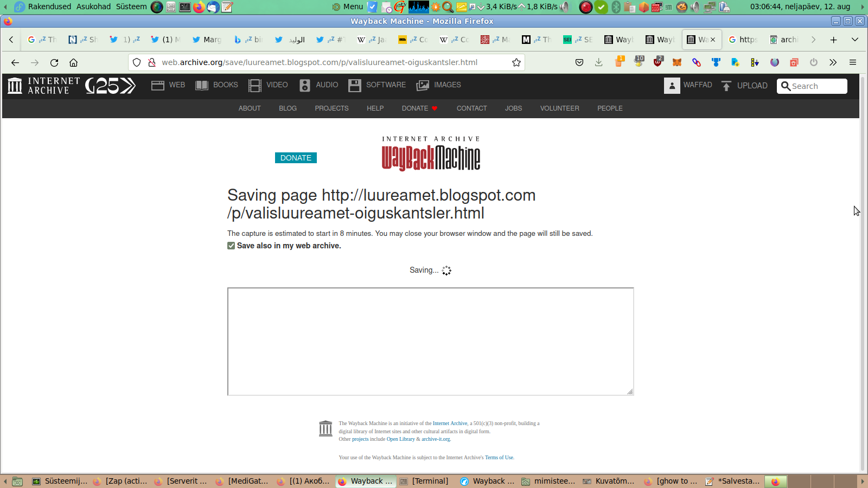Image resolution: width=868 pixels, height=488 pixels.
Task: Go to Firefox home page
Action: pyautogui.click(x=74, y=62)
